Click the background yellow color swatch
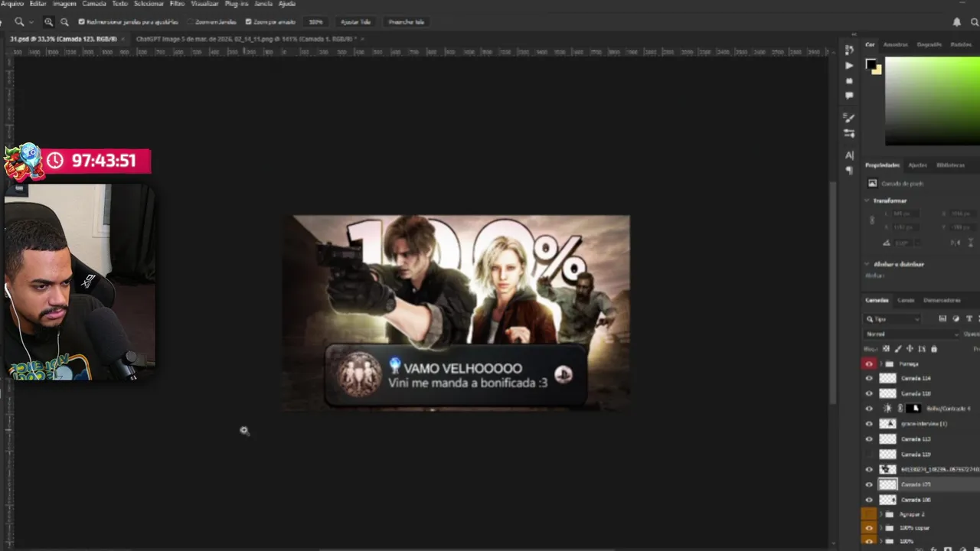980x551 pixels. tap(877, 70)
